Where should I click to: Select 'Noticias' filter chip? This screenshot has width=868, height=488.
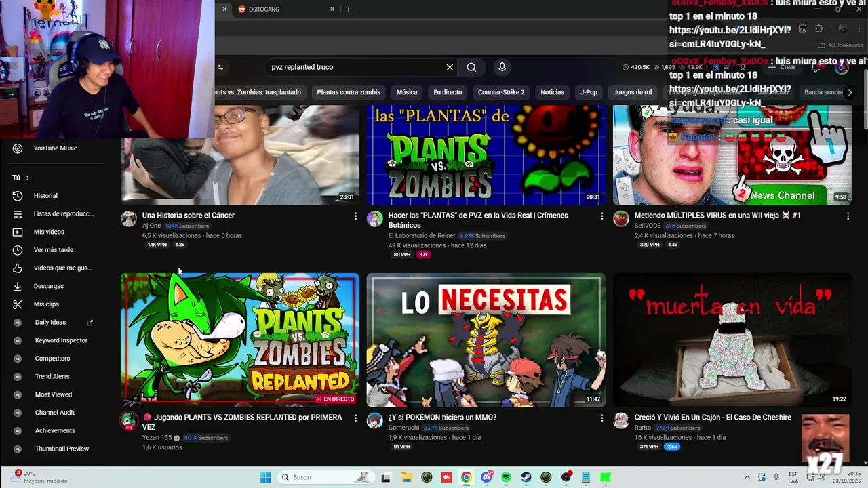click(552, 92)
